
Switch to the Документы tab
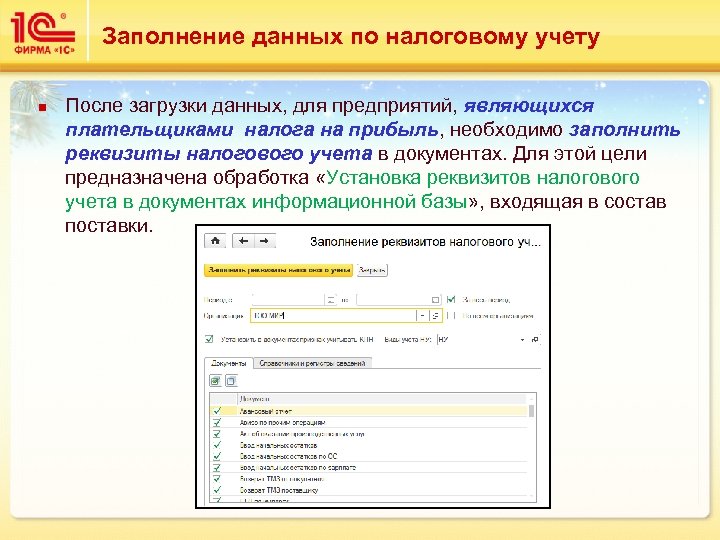pos(229,363)
